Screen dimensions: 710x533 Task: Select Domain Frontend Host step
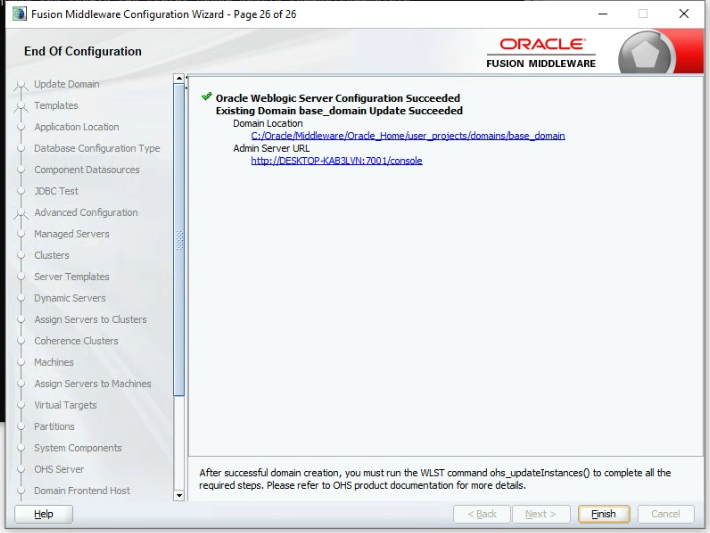coord(82,491)
